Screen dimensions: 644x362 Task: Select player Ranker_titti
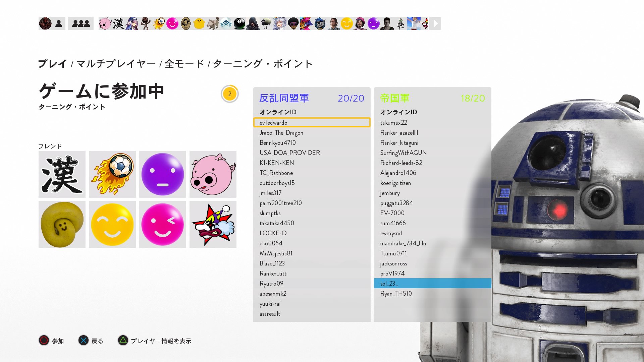click(x=312, y=274)
